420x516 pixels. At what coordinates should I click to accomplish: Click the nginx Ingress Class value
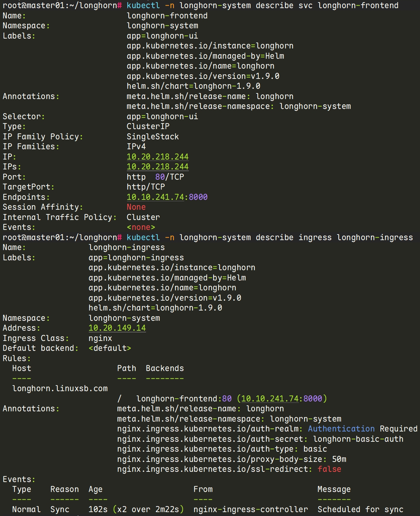click(x=100, y=338)
